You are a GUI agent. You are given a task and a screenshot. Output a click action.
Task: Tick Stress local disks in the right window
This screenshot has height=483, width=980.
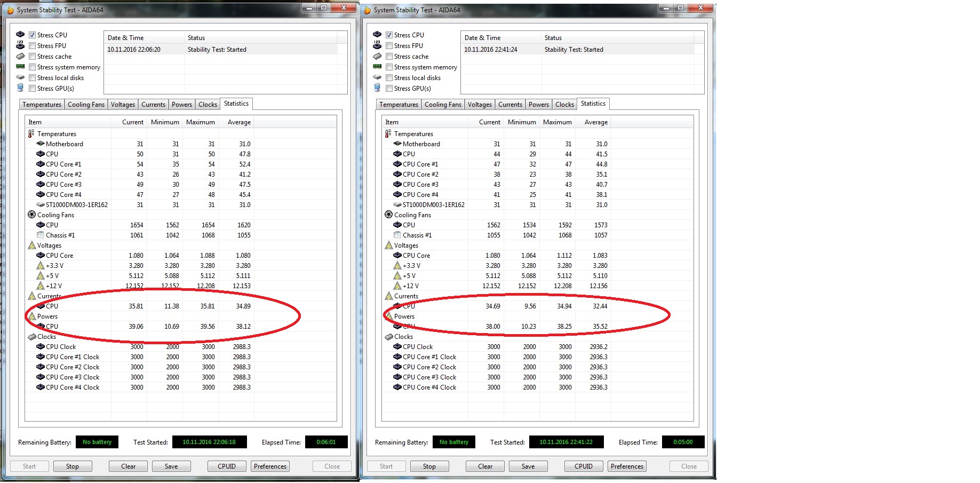389,77
